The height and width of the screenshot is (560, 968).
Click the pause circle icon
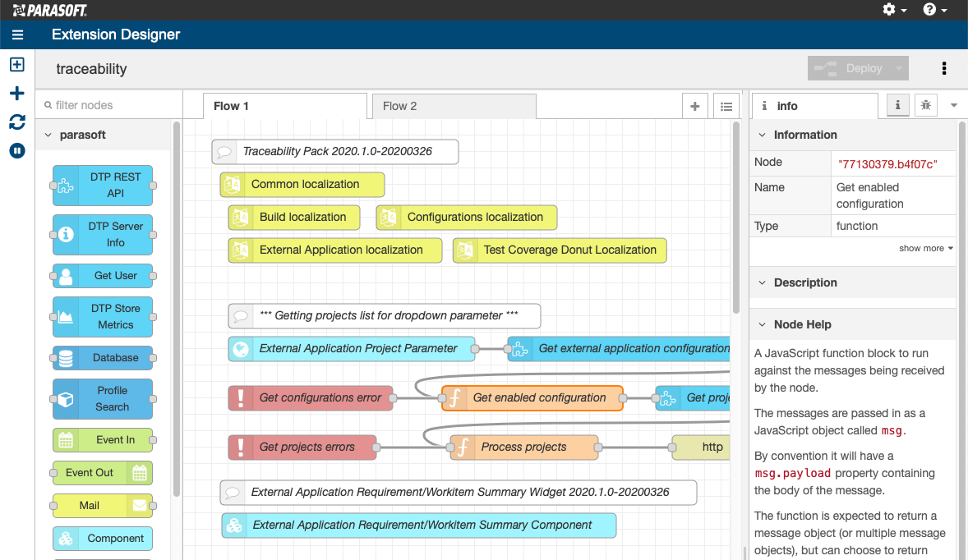click(x=17, y=150)
